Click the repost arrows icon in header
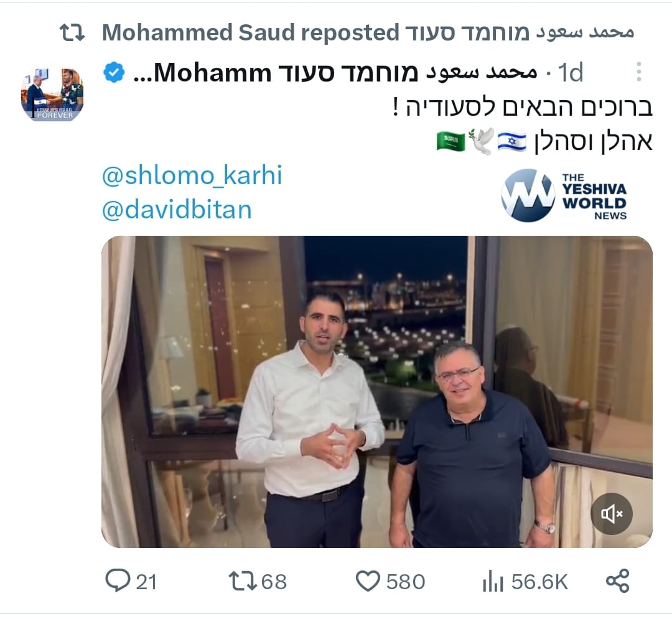This screenshot has height=619, width=672. (x=72, y=32)
